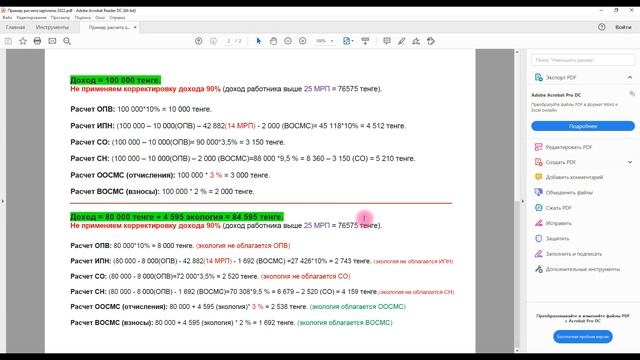Activate the selection arrow tool
The height and width of the screenshot is (360, 640).
click(x=258, y=41)
